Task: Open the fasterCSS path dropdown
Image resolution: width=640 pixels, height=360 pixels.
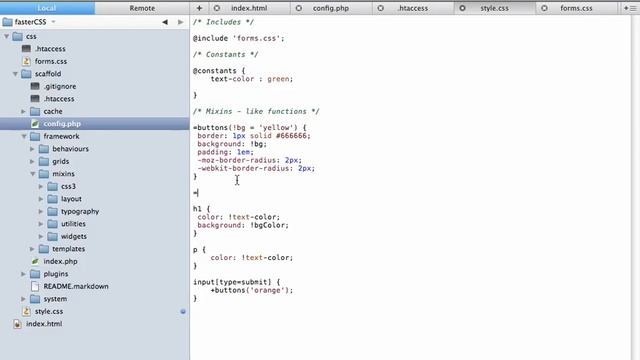Action: click(53, 22)
